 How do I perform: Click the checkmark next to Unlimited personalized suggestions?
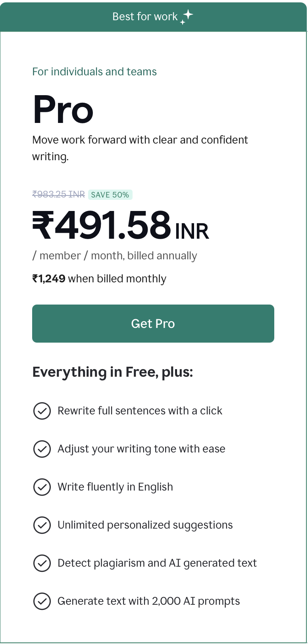click(42, 525)
